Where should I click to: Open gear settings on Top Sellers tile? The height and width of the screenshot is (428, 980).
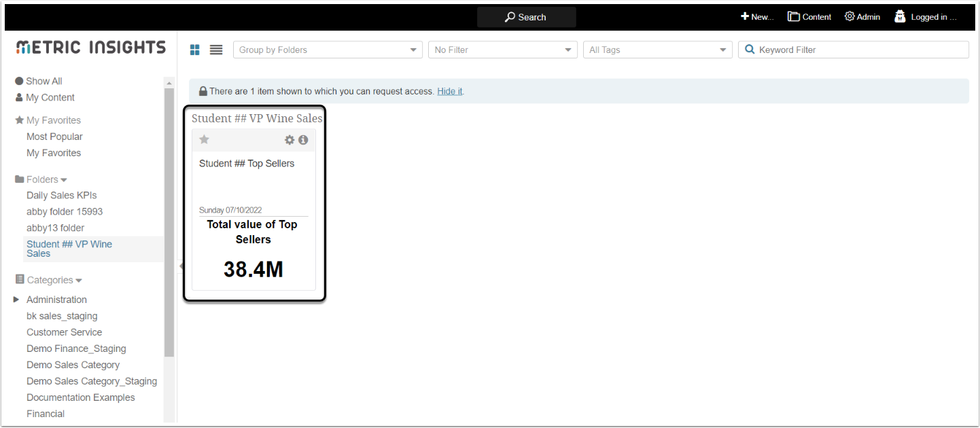(x=290, y=140)
